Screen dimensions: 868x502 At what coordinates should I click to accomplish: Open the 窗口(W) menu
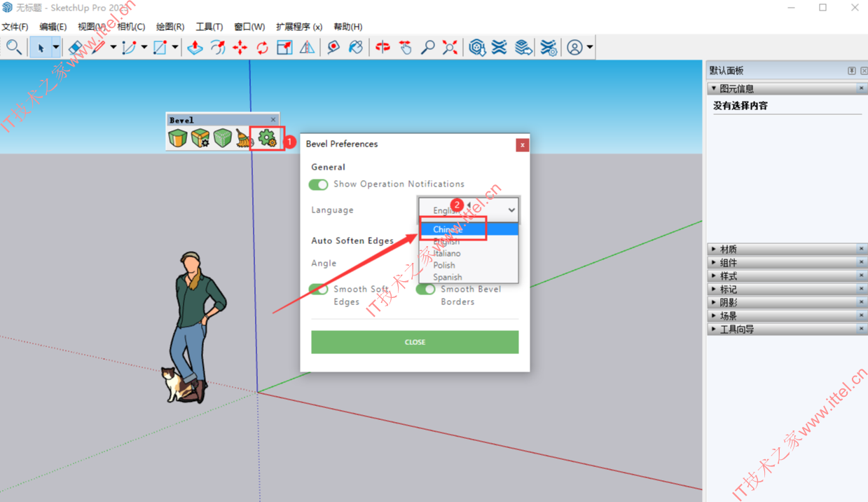(249, 27)
